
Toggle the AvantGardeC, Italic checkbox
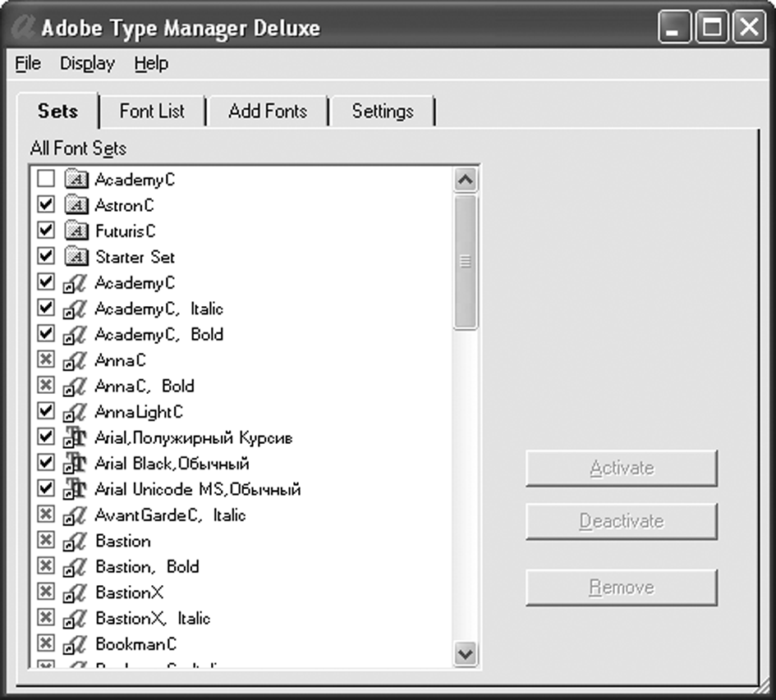[x=46, y=515]
